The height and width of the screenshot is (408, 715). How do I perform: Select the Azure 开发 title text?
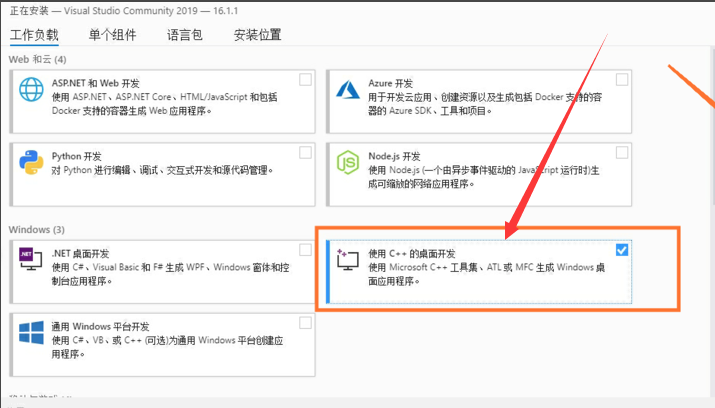click(391, 83)
